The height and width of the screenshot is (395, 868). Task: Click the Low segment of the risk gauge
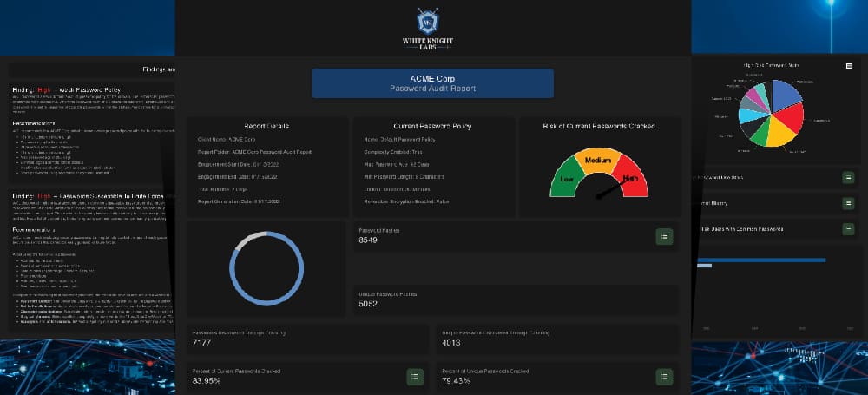[x=566, y=178]
